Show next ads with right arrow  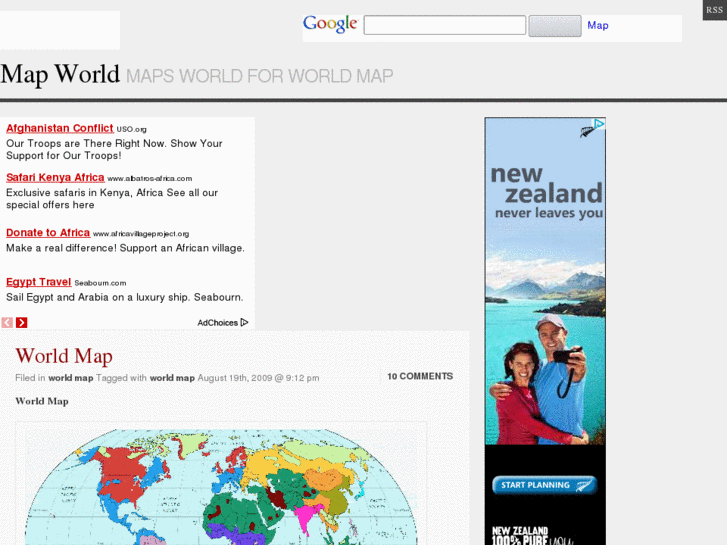tap(21, 322)
